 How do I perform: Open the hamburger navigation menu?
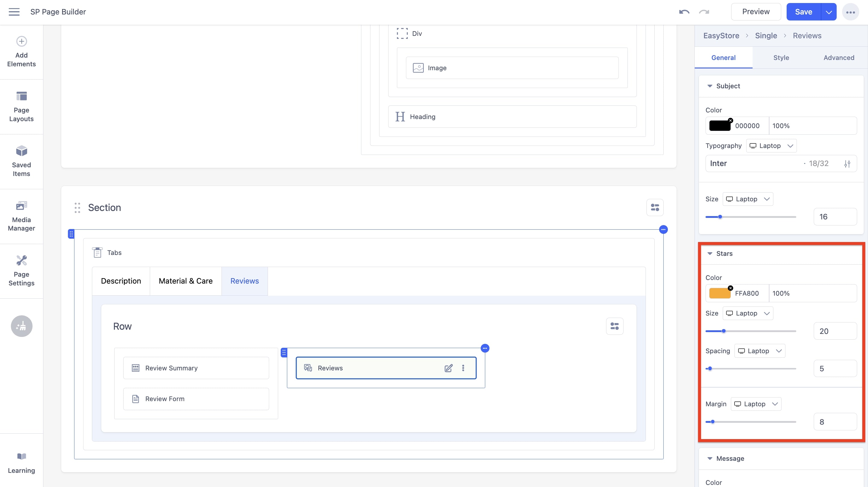click(14, 11)
